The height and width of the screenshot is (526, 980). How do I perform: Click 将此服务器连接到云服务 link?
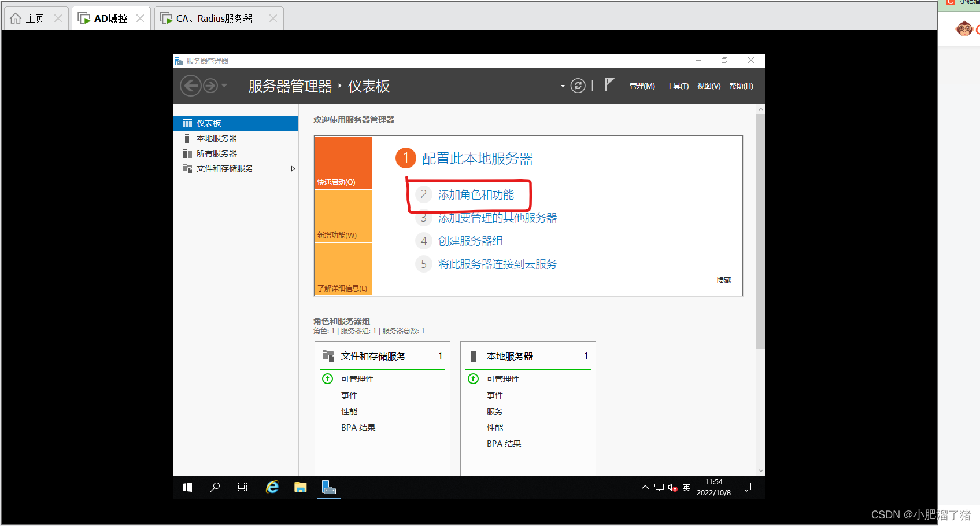point(497,264)
